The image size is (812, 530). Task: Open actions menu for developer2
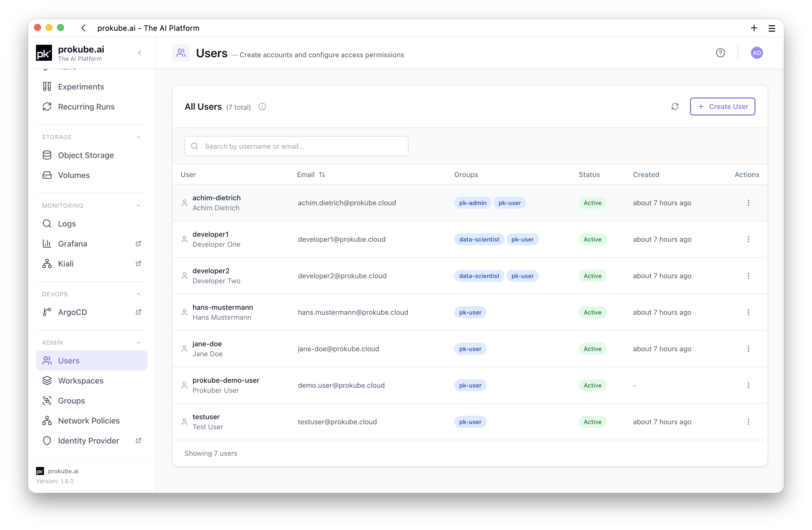(x=748, y=276)
